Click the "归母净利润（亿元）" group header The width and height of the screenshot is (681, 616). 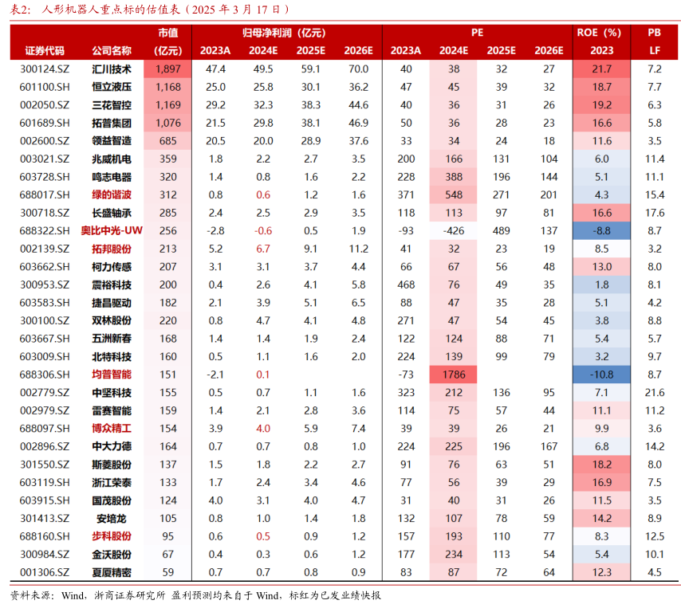[x=286, y=33]
